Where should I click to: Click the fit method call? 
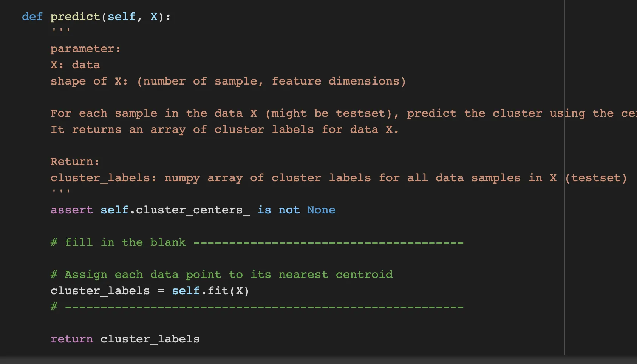coord(218,291)
